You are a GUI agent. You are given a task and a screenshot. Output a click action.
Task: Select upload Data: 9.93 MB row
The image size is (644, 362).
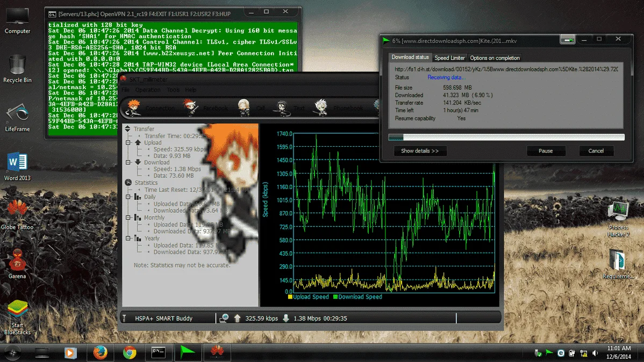[171, 156]
